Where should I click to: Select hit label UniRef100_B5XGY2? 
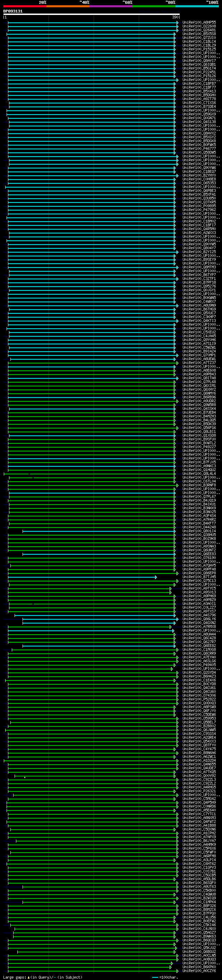199,137
